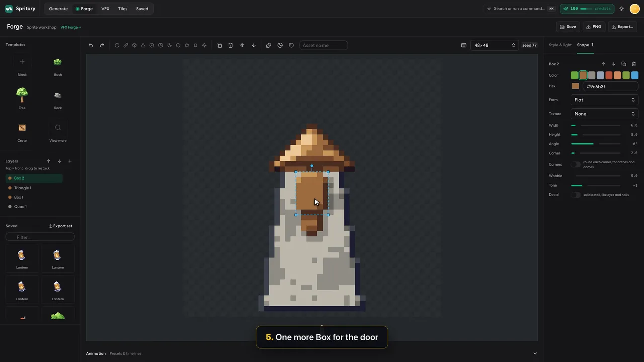
Task: Move Box 2 down in properties panel
Action: (614, 64)
